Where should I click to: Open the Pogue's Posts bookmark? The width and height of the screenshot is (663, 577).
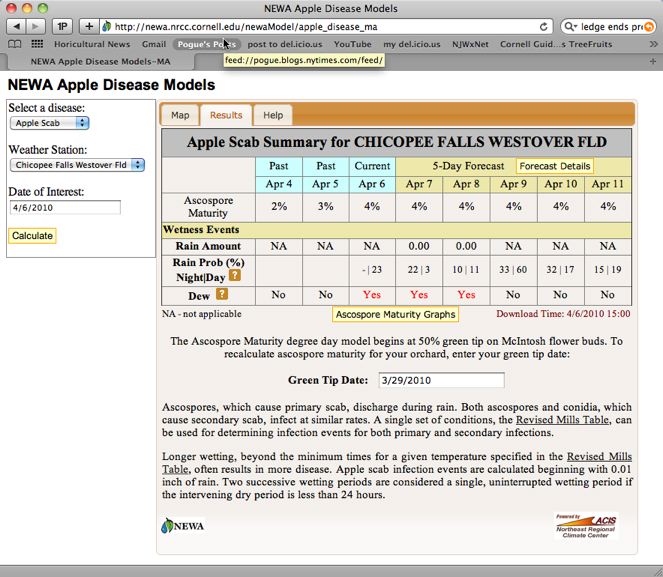click(x=207, y=44)
